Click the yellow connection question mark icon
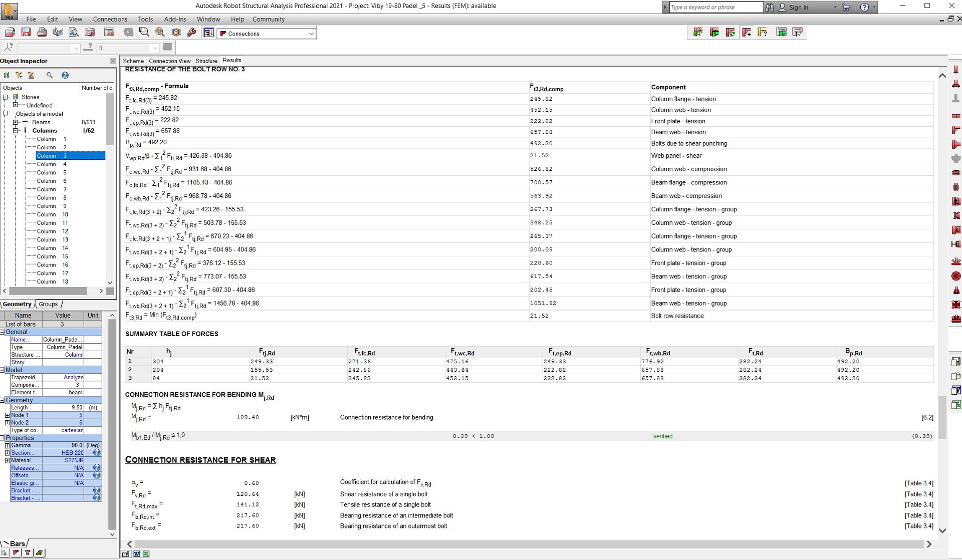 click(x=763, y=33)
